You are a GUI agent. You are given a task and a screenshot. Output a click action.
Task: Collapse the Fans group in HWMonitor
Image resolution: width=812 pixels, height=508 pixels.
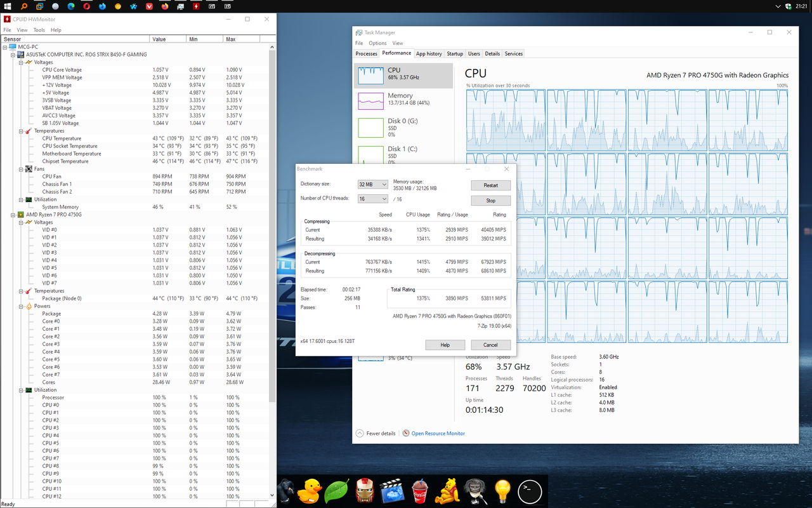coord(20,169)
